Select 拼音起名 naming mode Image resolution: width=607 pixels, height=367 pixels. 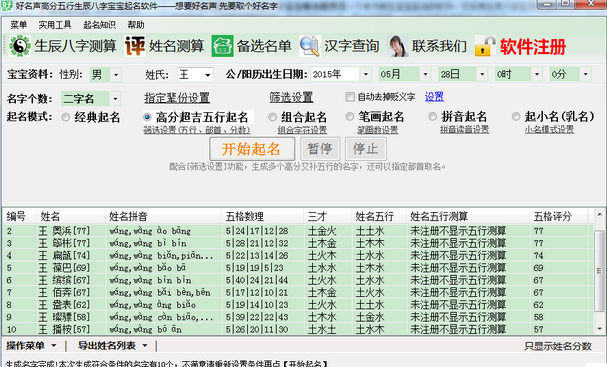(x=432, y=117)
